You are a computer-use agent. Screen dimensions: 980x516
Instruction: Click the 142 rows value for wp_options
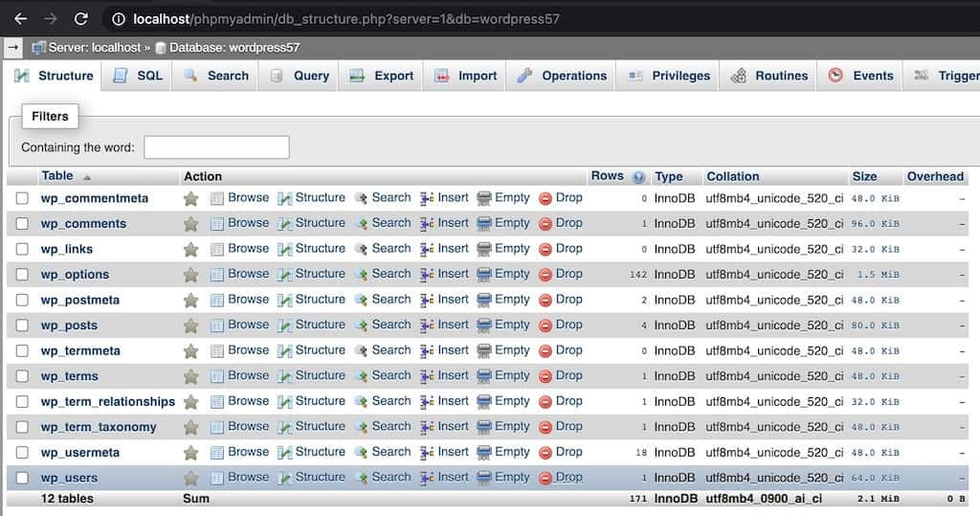click(x=638, y=275)
